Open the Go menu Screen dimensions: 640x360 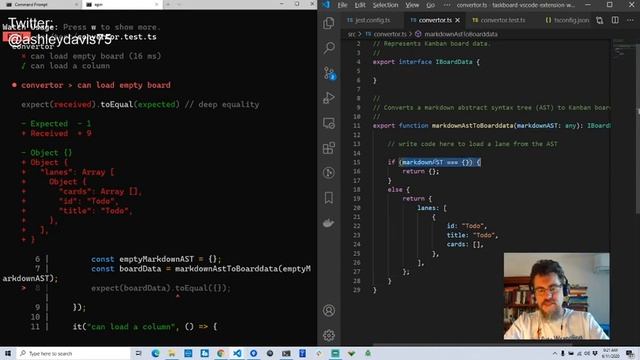point(431,5)
